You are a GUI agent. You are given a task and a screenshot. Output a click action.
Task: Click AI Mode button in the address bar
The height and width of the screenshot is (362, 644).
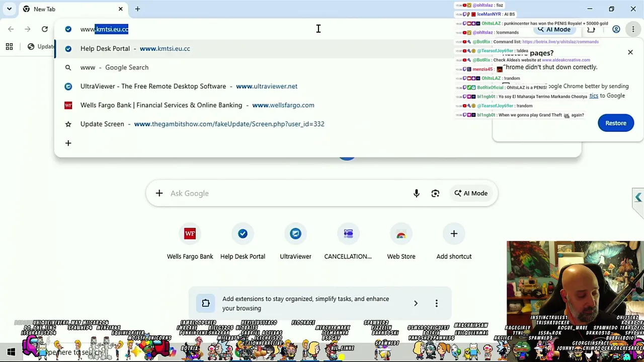coord(554,29)
